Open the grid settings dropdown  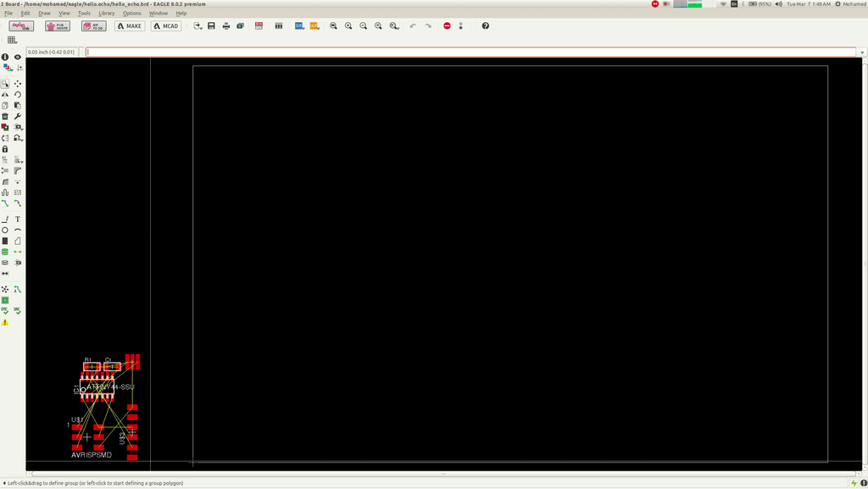tap(12, 40)
